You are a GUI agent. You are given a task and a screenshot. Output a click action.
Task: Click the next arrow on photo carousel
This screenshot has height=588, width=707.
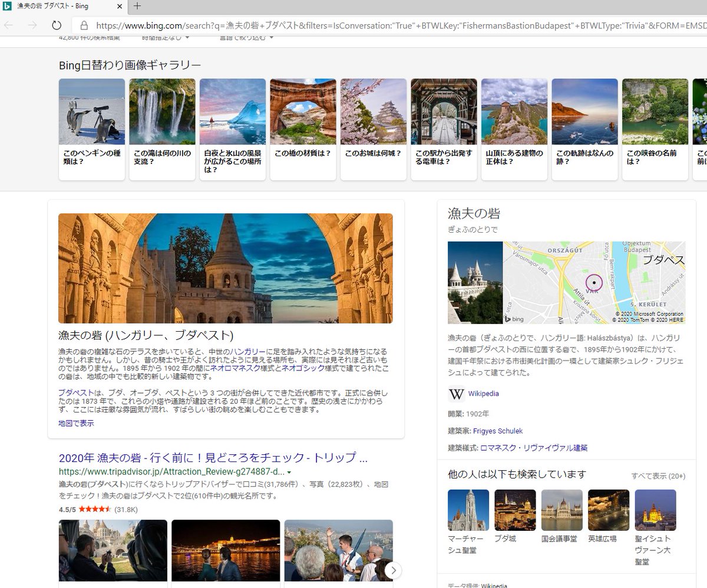click(x=394, y=570)
